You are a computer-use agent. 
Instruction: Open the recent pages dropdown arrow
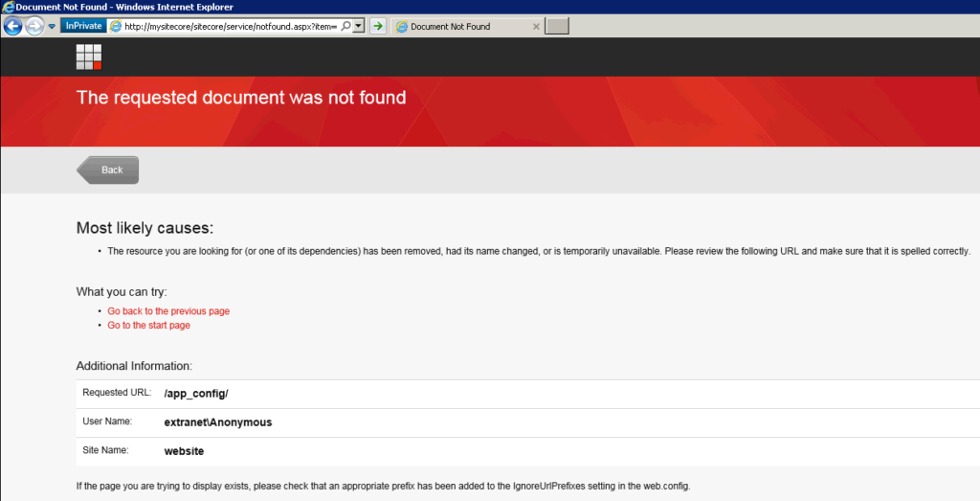pos(52,26)
